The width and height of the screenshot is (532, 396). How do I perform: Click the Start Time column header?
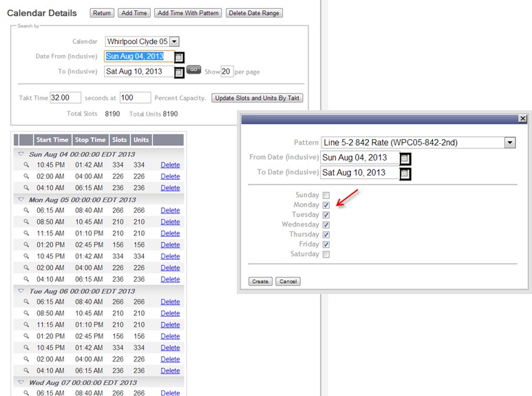click(52, 140)
